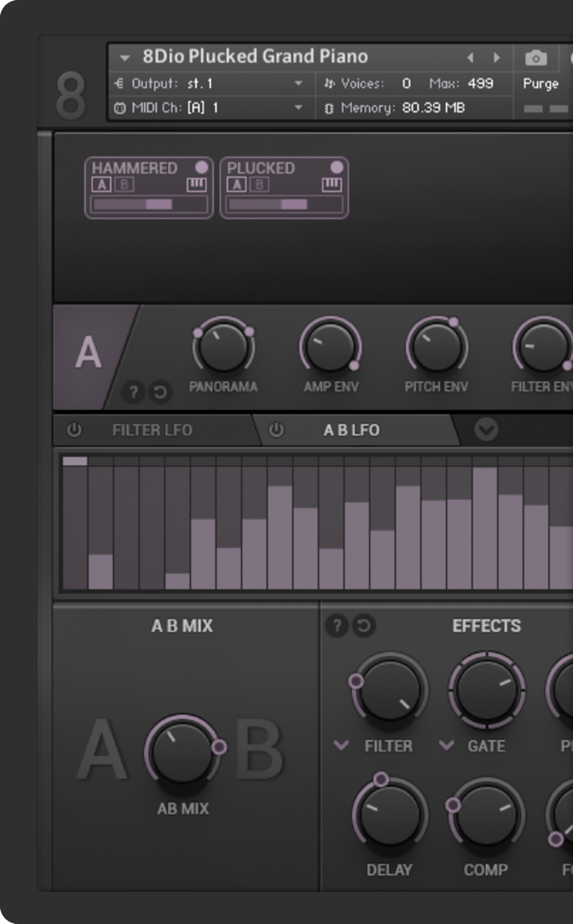Click the FILTER ENV knob
The width and height of the screenshot is (573, 924).
click(x=543, y=347)
